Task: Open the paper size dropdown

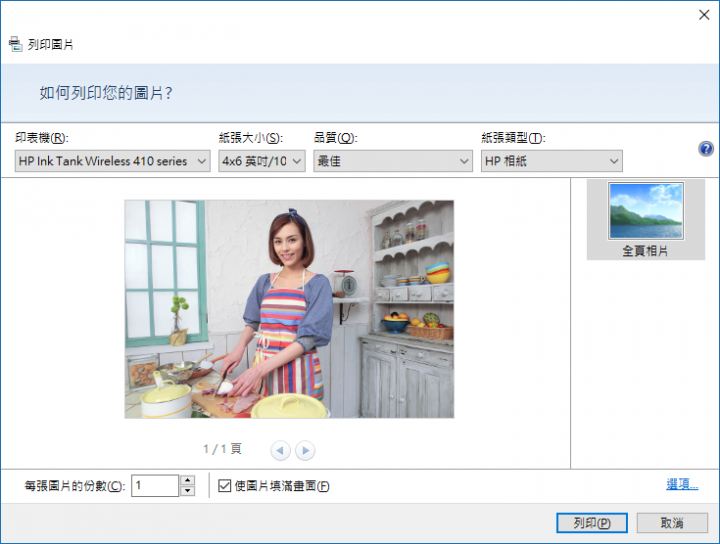Action: click(262, 161)
